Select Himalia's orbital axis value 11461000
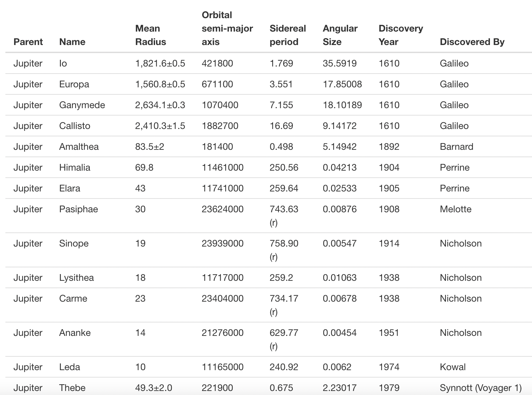 222,168
